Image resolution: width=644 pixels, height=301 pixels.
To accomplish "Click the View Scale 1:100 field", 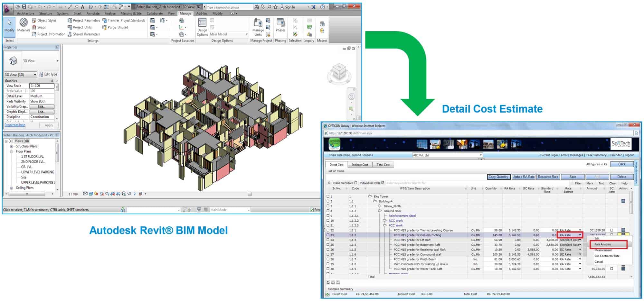I will pos(42,86).
